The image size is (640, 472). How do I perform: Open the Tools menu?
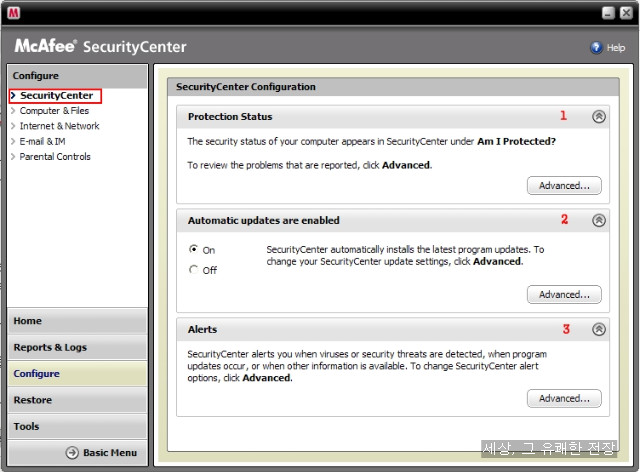77,426
